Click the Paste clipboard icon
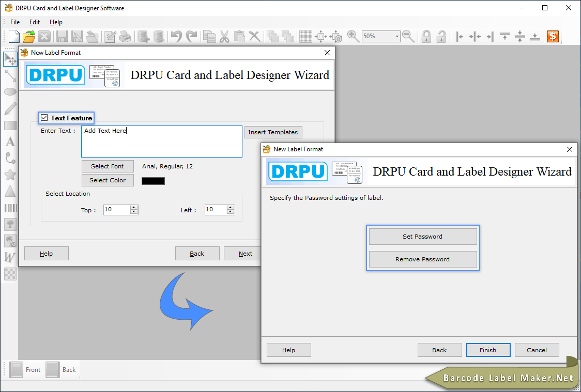The width and height of the screenshot is (581, 392). point(239,36)
